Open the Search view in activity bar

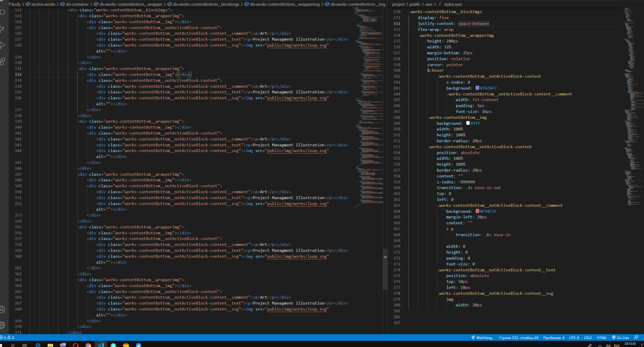tap(3, 12)
